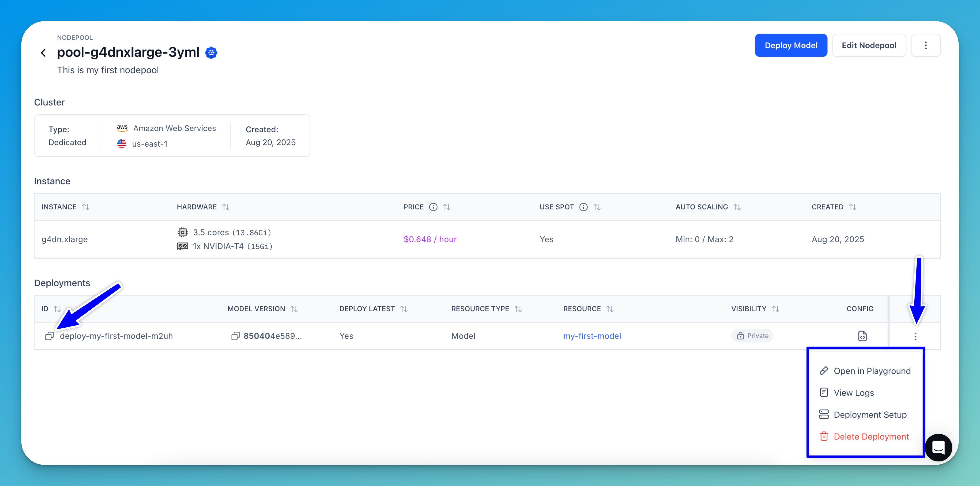Click the blue verified badge beside nodepool name
Screen dimensions: 980x486
(x=211, y=53)
